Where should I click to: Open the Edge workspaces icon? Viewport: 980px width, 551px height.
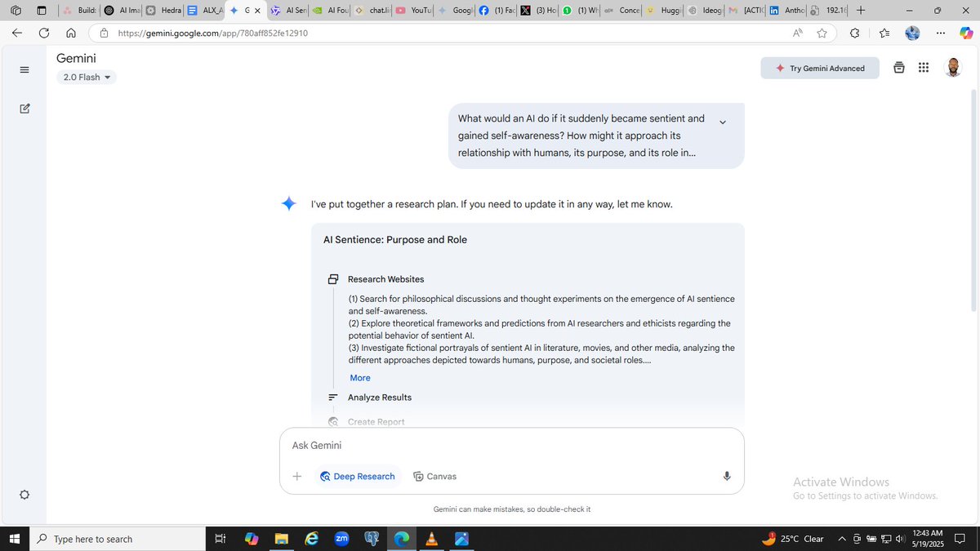pyautogui.click(x=16, y=11)
